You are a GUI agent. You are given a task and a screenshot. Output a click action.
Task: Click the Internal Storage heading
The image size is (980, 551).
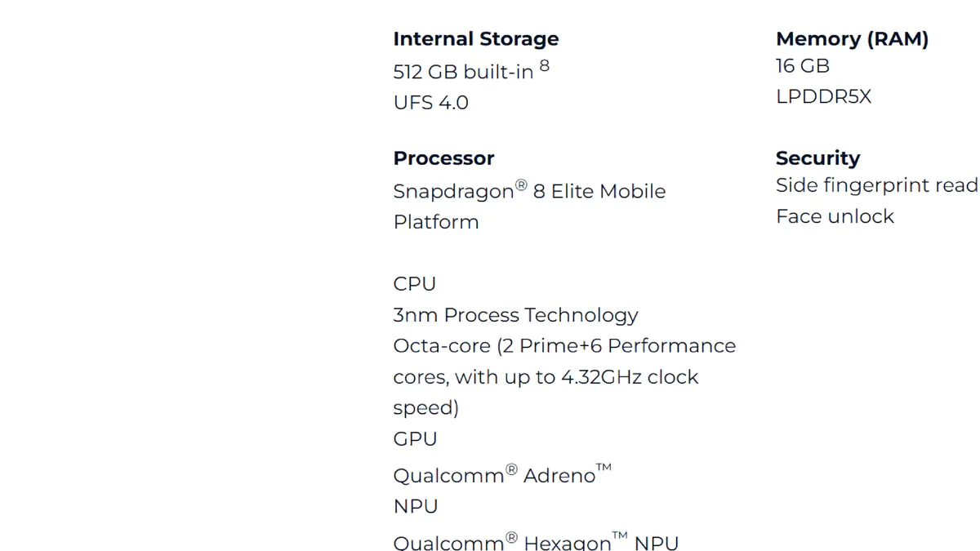click(x=476, y=39)
